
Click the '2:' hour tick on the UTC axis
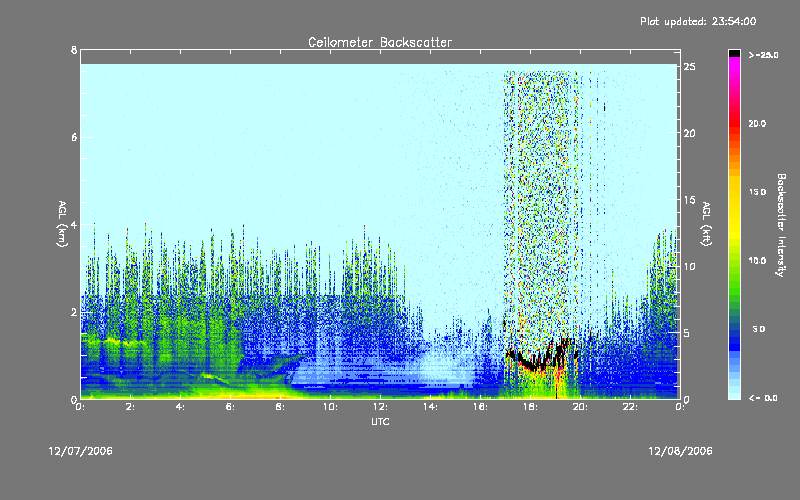(x=131, y=407)
